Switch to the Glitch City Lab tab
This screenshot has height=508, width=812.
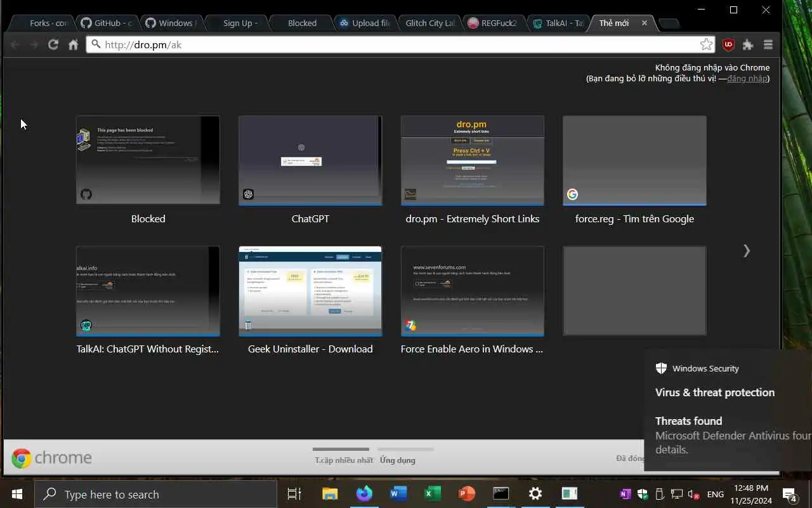[x=430, y=23]
